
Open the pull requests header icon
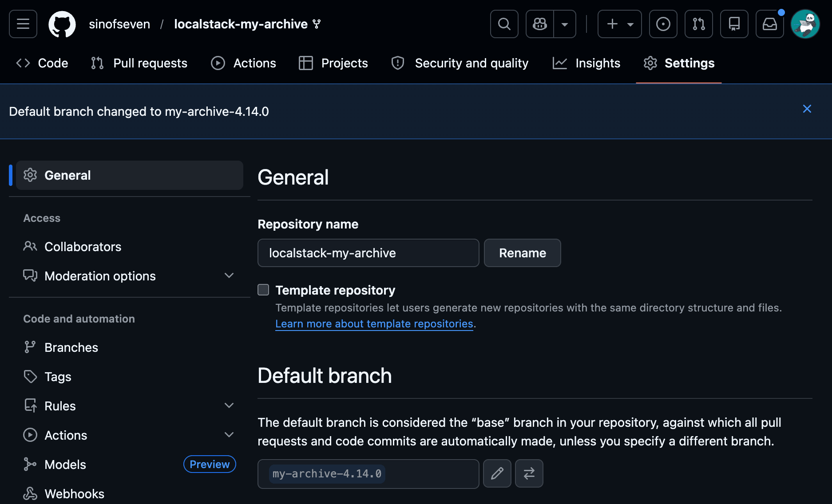698,24
